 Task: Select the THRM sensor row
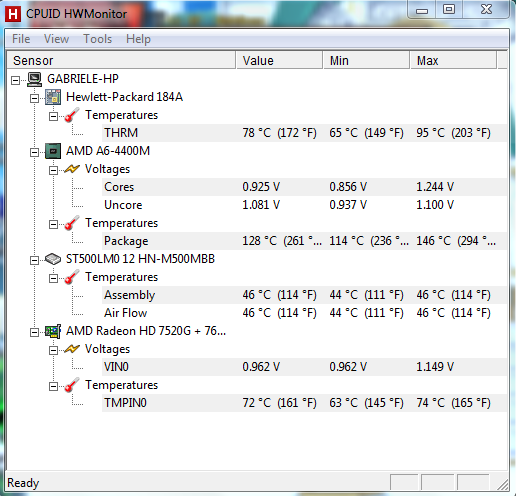(304, 133)
